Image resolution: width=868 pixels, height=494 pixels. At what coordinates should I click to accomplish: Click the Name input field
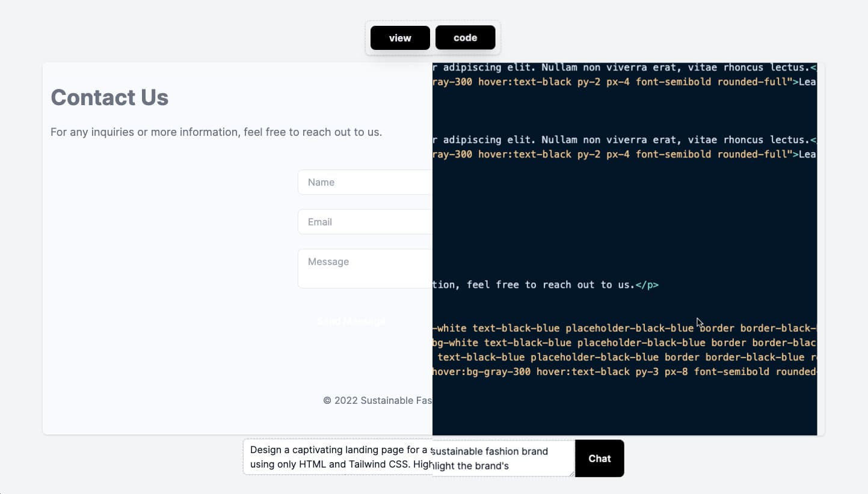click(365, 182)
